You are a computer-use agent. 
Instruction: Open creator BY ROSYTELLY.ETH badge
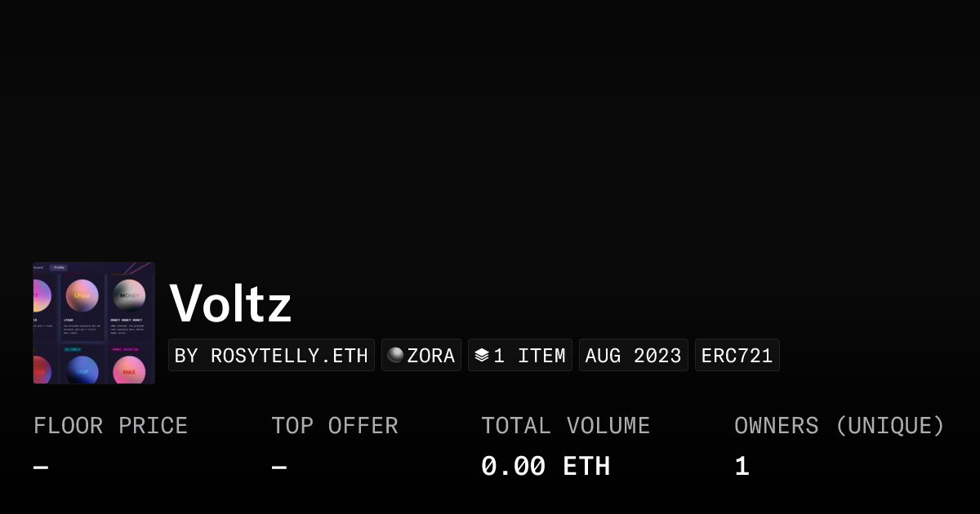click(271, 356)
